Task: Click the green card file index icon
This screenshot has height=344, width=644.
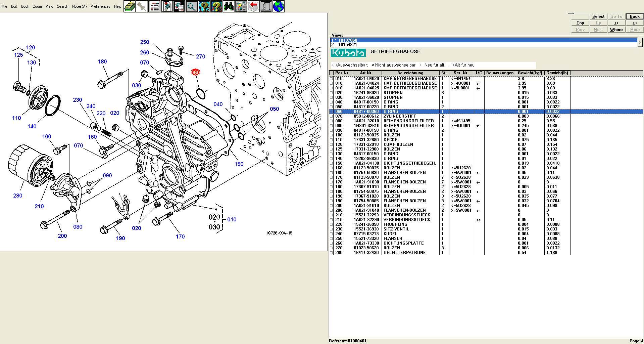Action: click(x=130, y=6)
